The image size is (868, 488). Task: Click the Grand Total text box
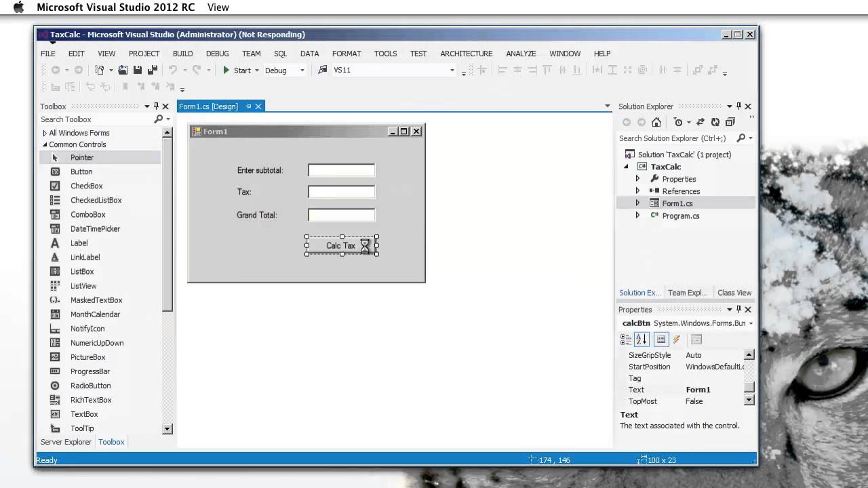(x=341, y=215)
